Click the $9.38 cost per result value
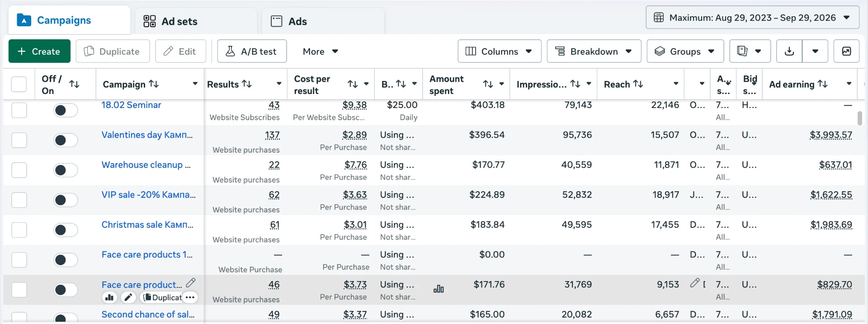The width and height of the screenshot is (868, 324). (354, 105)
